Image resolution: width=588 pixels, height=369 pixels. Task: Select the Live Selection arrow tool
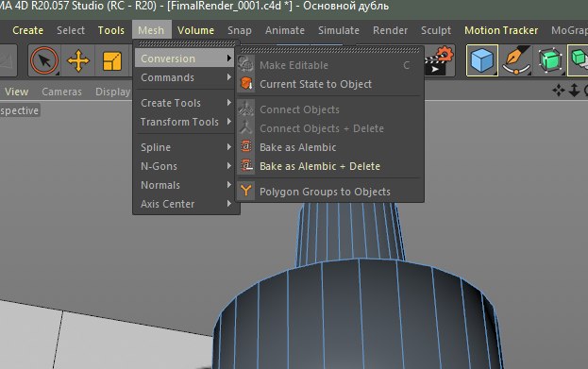[x=44, y=60]
